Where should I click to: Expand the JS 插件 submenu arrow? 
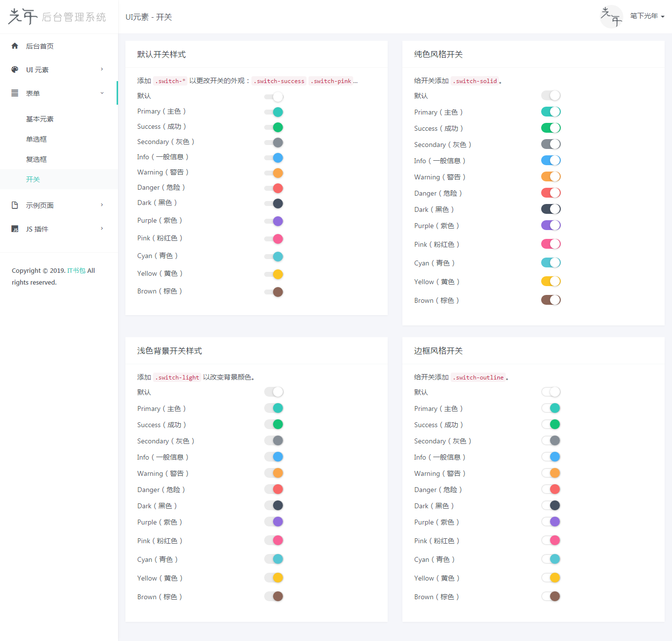coord(102,229)
